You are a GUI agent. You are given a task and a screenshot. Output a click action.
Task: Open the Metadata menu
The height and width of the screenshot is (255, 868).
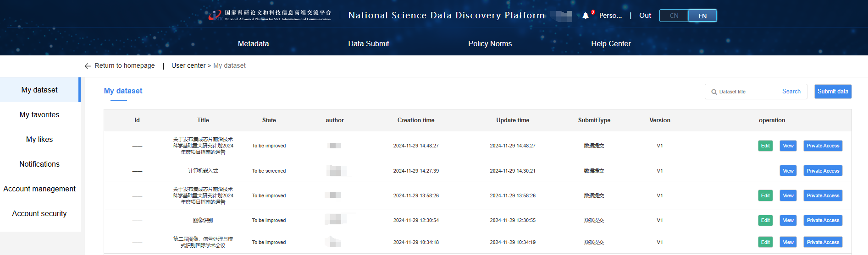pyautogui.click(x=253, y=44)
